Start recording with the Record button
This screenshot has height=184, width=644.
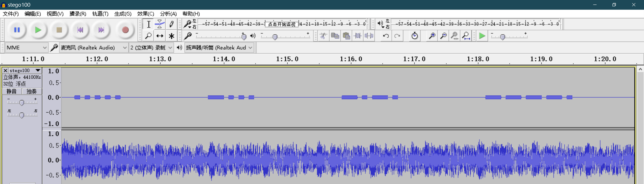(x=125, y=30)
